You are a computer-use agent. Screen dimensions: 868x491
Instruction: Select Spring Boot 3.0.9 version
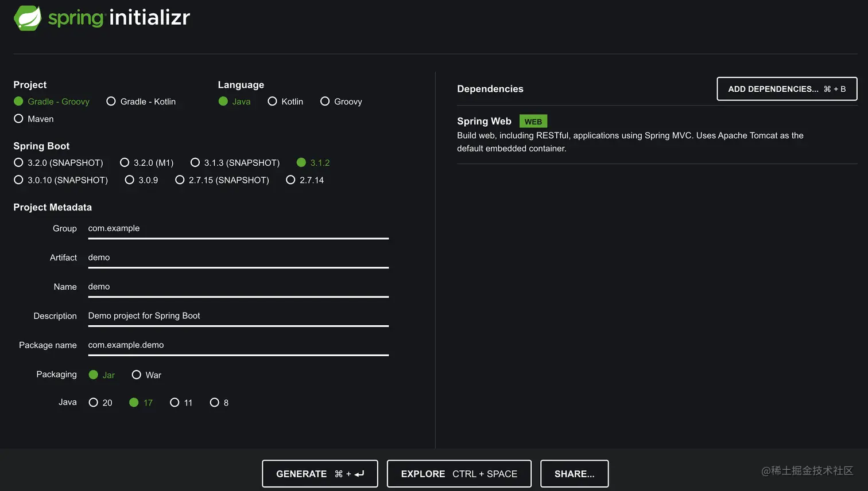pyautogui.click(x=141, y=180)
